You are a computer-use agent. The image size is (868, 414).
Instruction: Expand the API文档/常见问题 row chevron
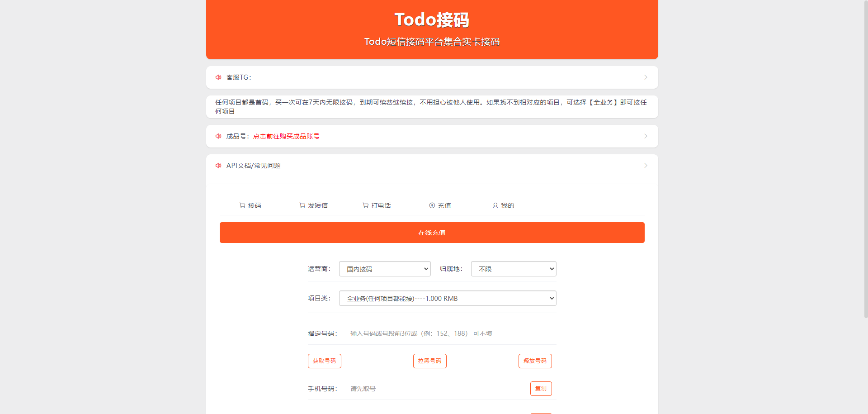pos(646,166)
